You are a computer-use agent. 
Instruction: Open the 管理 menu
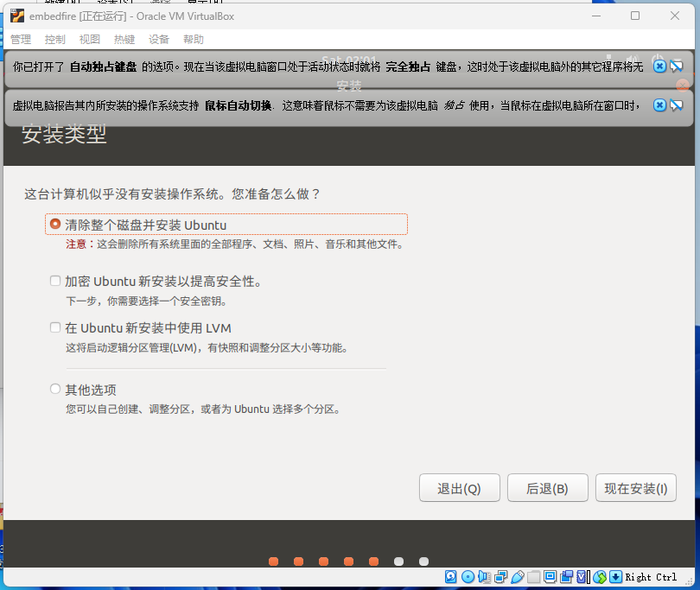click(x=21, y=40)
